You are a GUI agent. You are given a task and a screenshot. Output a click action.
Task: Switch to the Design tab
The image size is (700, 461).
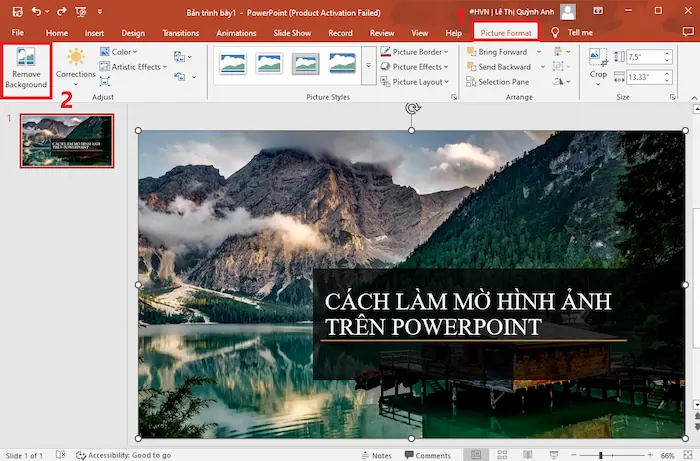(133, 33)
